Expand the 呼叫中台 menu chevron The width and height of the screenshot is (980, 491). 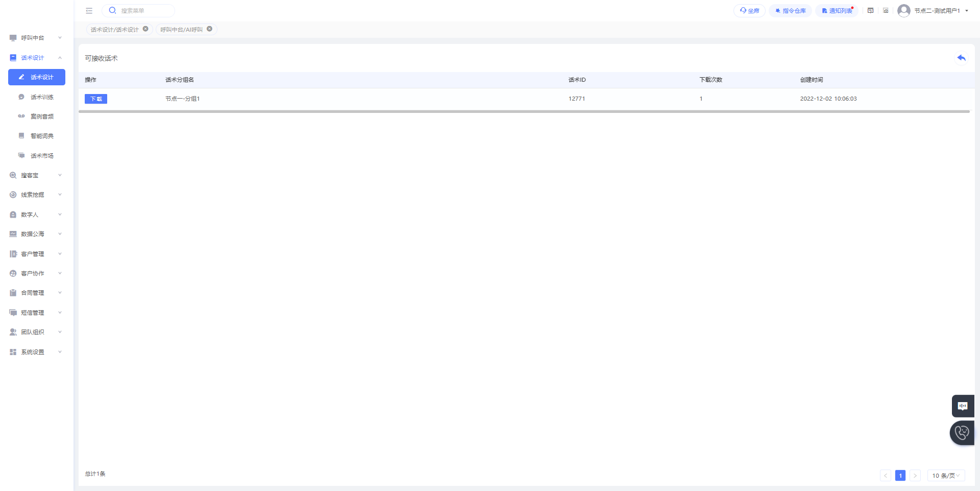pos(60,38)
